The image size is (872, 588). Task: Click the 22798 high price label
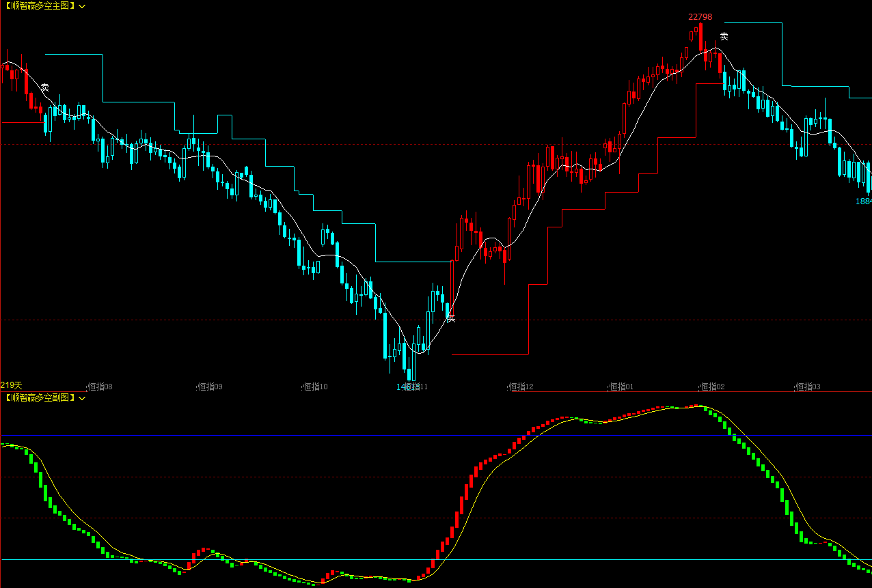(x=700, y=17)
